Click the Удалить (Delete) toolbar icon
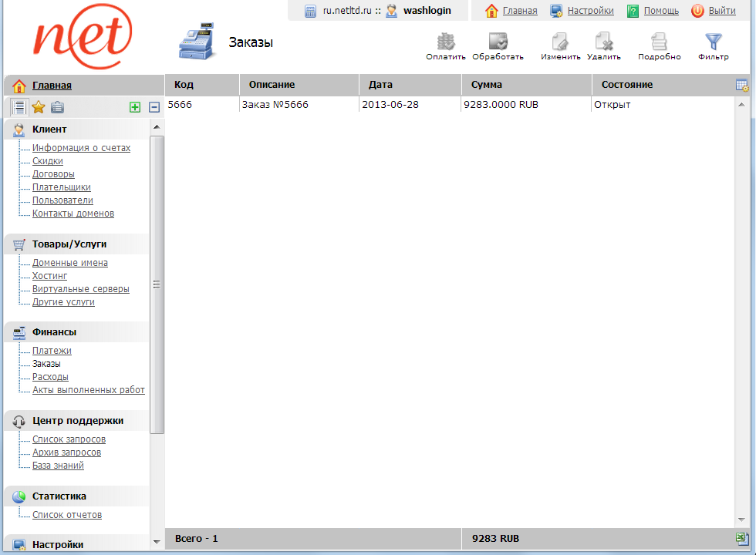 (x=603, y=43)
